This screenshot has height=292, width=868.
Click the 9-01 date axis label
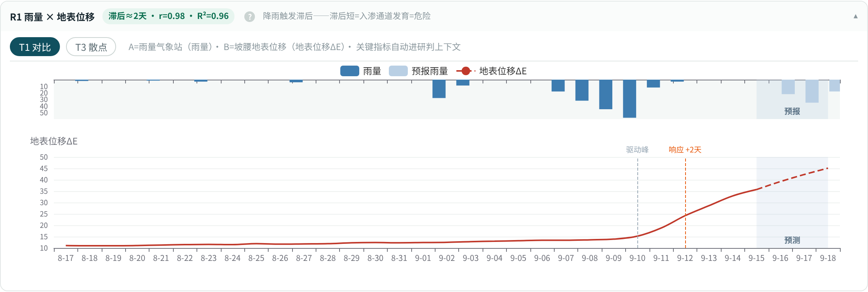click(423, 258)
